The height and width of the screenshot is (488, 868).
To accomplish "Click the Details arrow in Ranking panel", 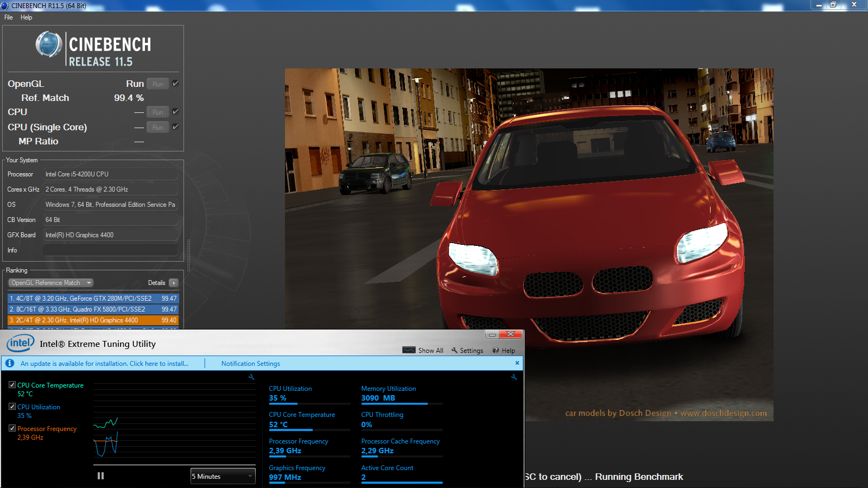I will pyautogui.click(x=174, y=283).
